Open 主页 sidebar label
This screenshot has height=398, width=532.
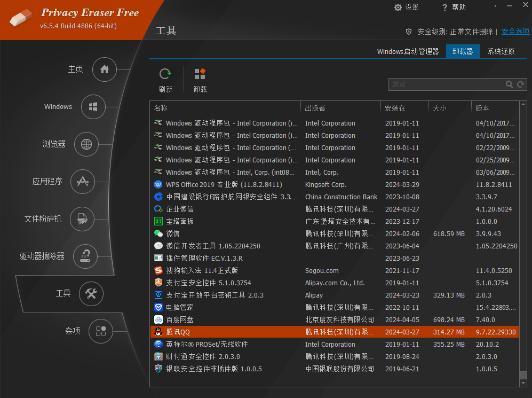(75, 69)
